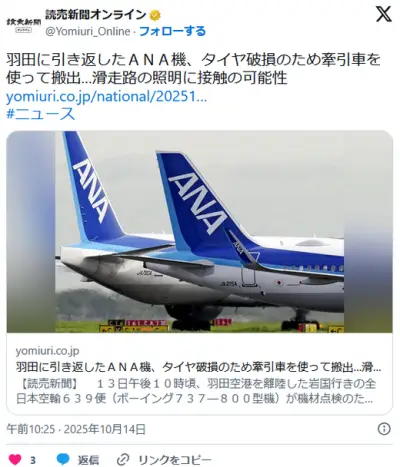
Task: Click the X logo icon
Action: 383,14
